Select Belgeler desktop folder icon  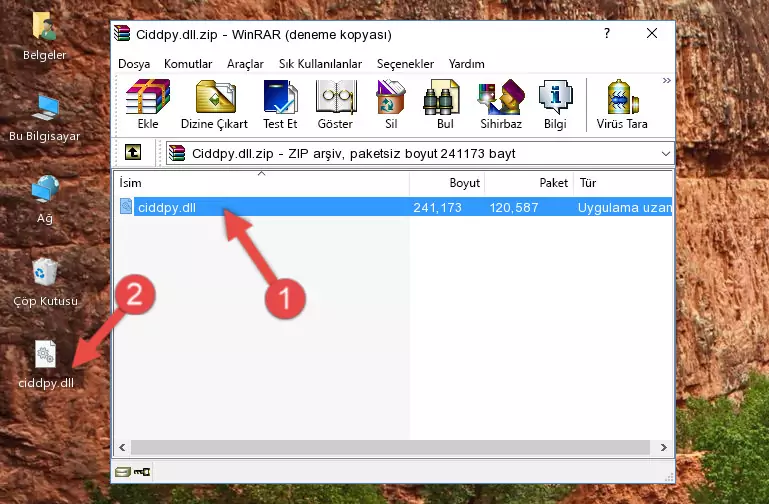pos(45,37)
